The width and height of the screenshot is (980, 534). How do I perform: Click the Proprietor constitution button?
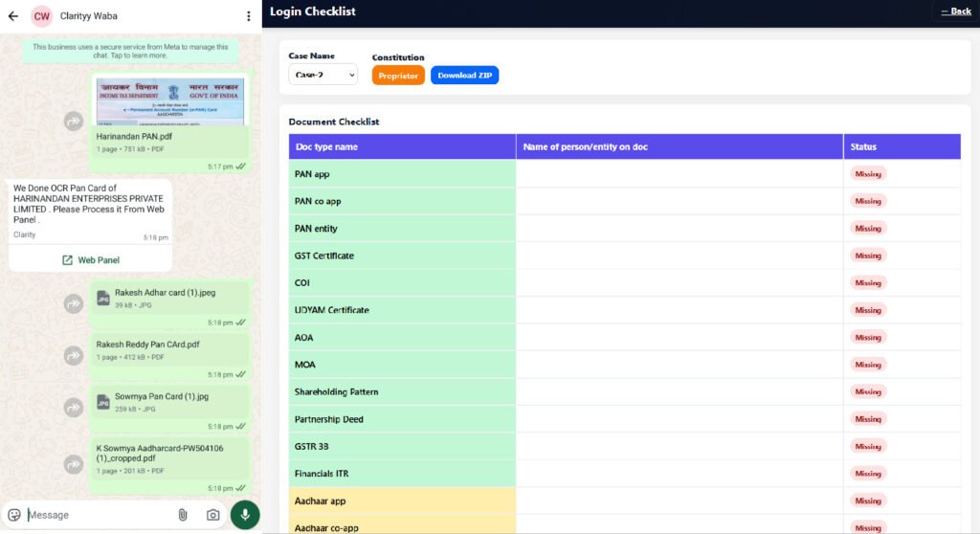pyautogui.click(x=398, y=76)
